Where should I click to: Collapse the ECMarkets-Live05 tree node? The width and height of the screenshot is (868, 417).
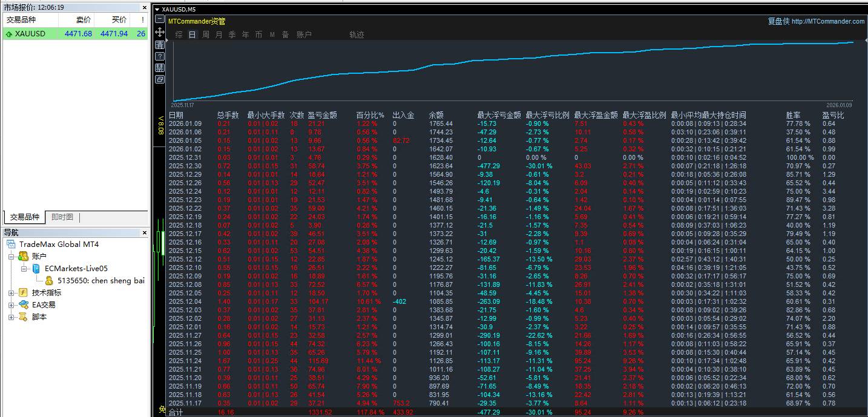(24, 269)
